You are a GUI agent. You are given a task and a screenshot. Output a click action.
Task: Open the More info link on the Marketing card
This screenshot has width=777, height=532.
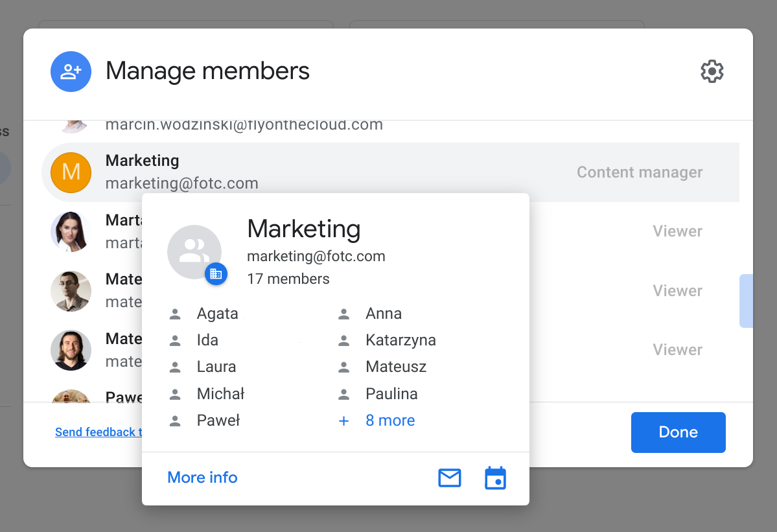(202, 477)
